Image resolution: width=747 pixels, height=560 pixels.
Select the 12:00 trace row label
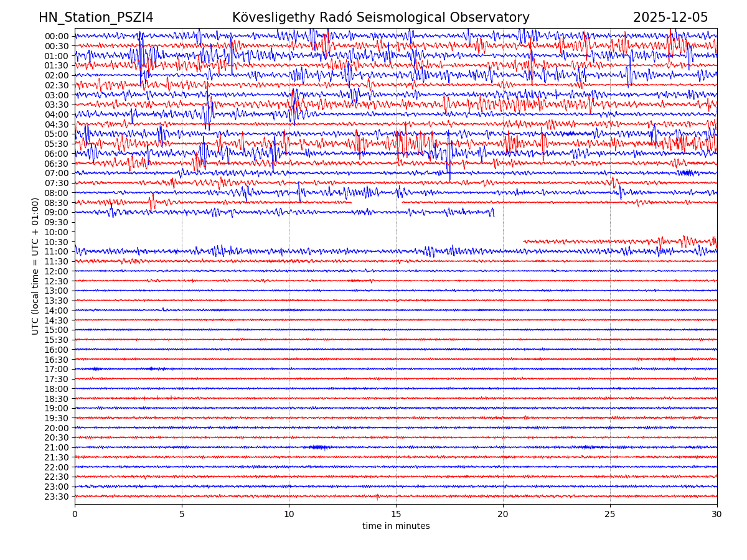tap(57, 271)
